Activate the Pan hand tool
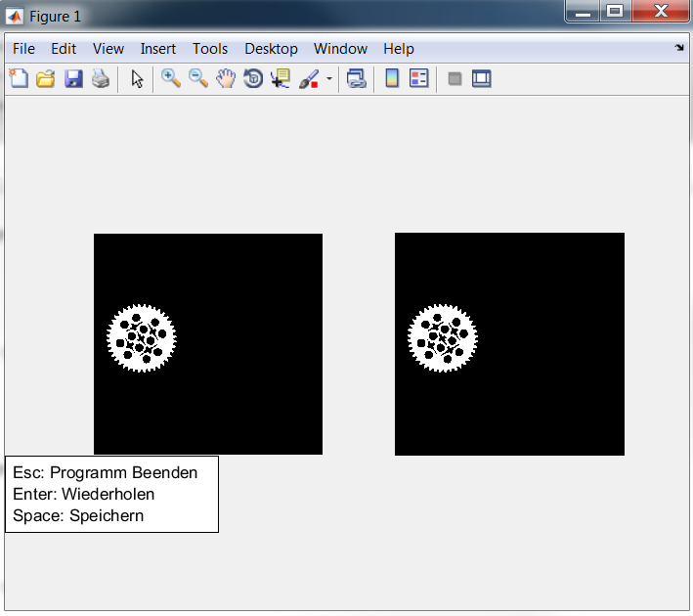The width and height of the screenshot is (693, 616). (226, 79)
